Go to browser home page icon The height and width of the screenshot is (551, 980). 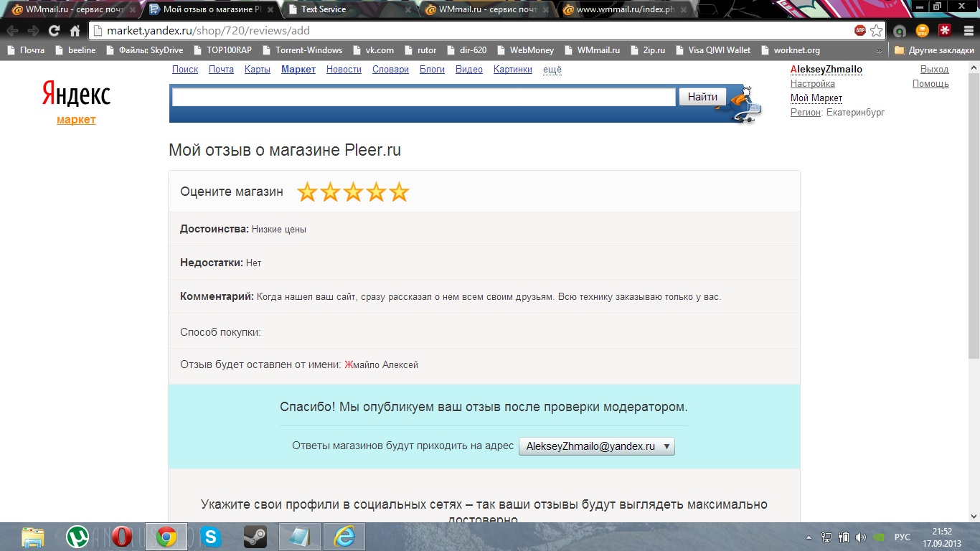(x=75, y=31)
